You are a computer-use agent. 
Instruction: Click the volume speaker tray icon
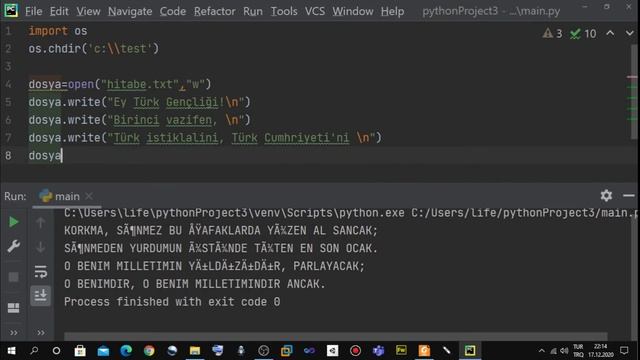[x=564, y=351]
